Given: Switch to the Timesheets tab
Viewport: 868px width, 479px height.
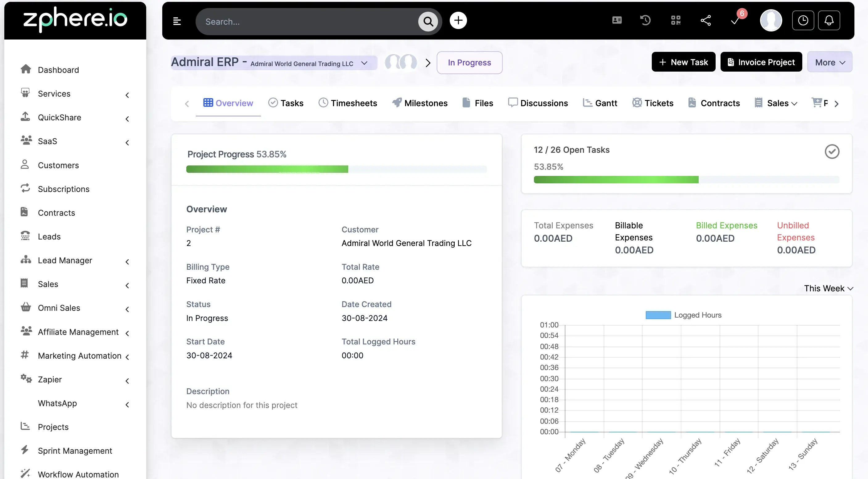Looking at the screenshot, I should (348, 103).
